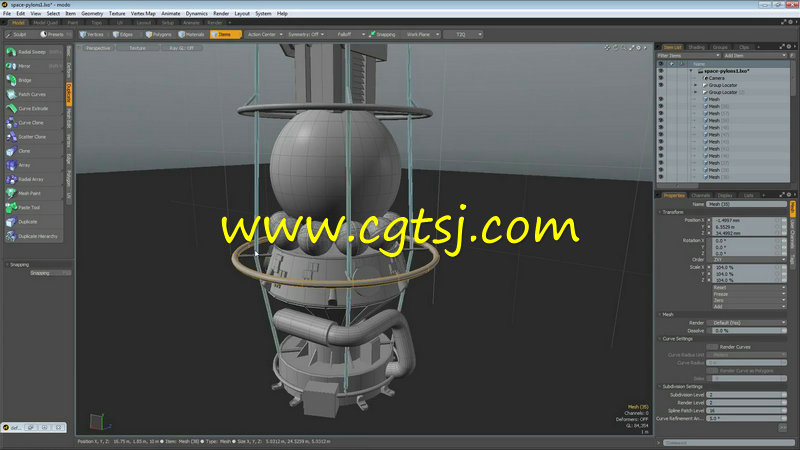Viewport: 800px width, 450px height.
Task: Switch to Items selection mode
Action: coord(225,35)
